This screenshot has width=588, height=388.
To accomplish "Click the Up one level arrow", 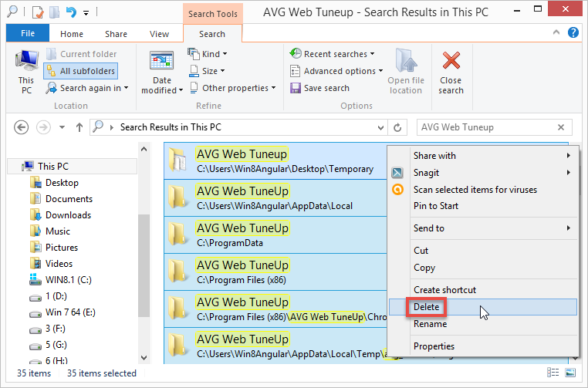I will (x=79, y=127).
